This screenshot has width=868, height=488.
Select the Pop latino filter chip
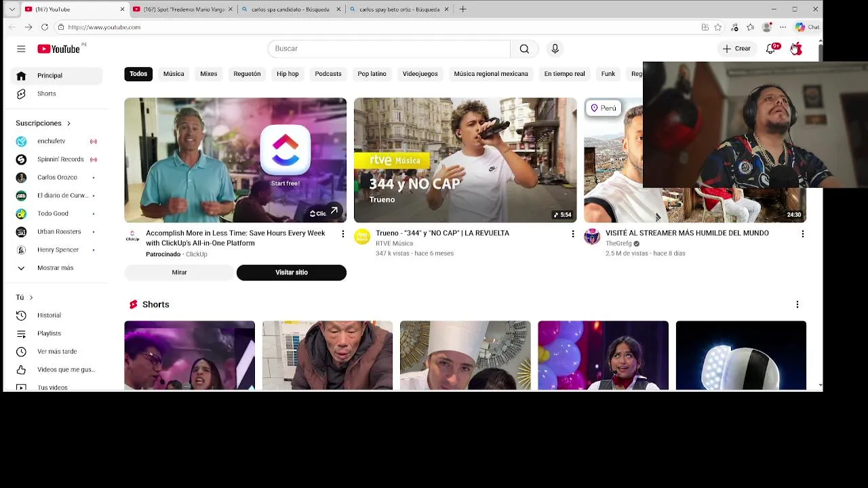point(372,74)
